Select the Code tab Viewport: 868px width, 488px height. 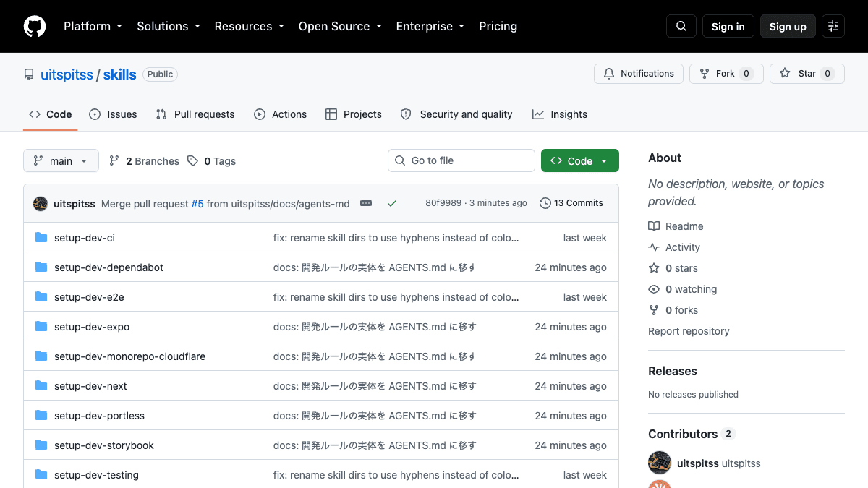[x=51, y=114]
